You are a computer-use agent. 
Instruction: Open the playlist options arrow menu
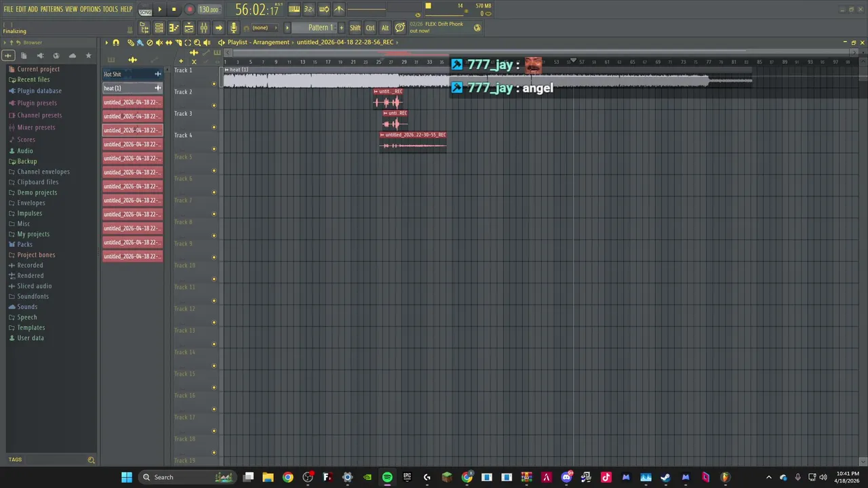(x=106, y=42)
